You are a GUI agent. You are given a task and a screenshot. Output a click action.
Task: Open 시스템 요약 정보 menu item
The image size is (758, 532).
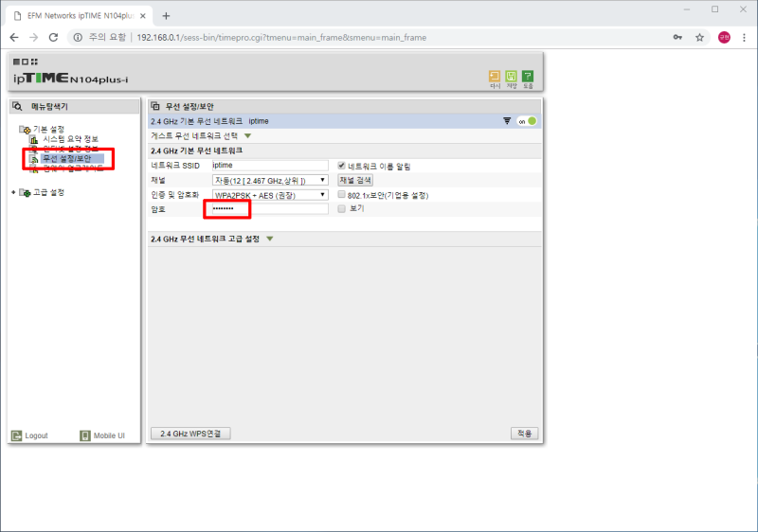[70, 139]
